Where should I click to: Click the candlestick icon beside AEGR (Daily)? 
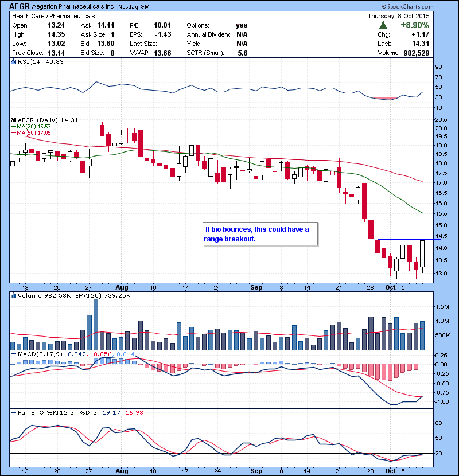pos(13,120)
